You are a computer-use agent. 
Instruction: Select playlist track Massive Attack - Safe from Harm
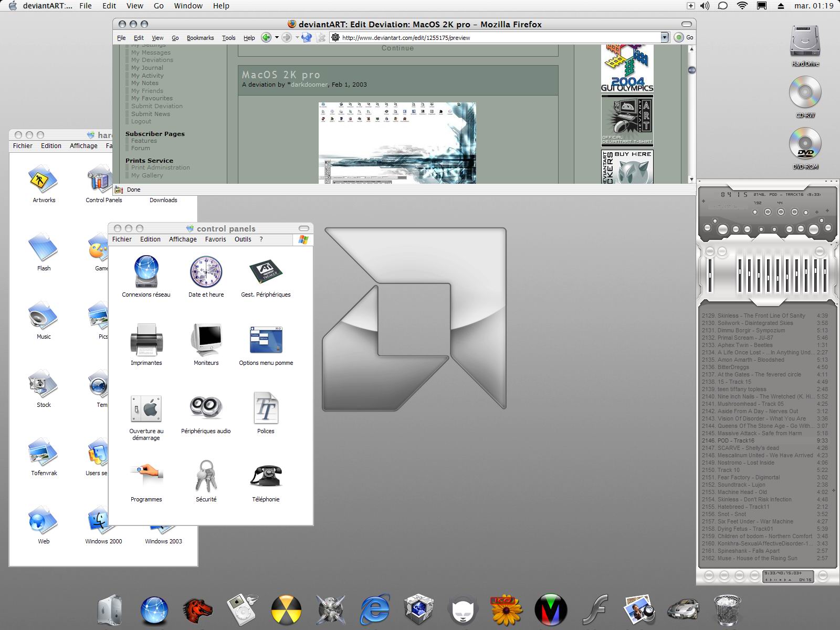[765, 433]
